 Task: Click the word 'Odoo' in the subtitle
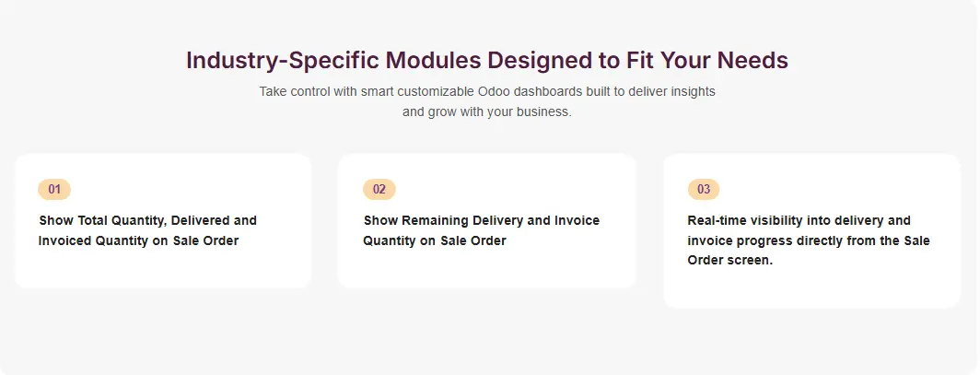tap(495, 92)
